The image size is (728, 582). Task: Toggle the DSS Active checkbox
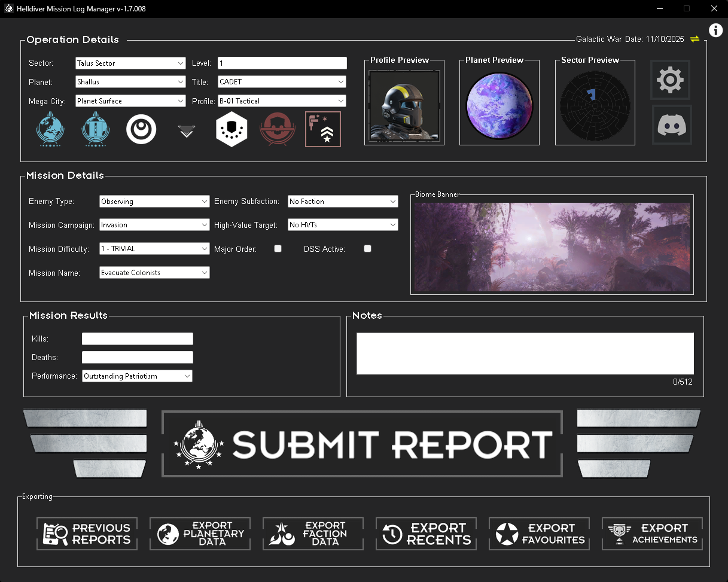[367, 249]
